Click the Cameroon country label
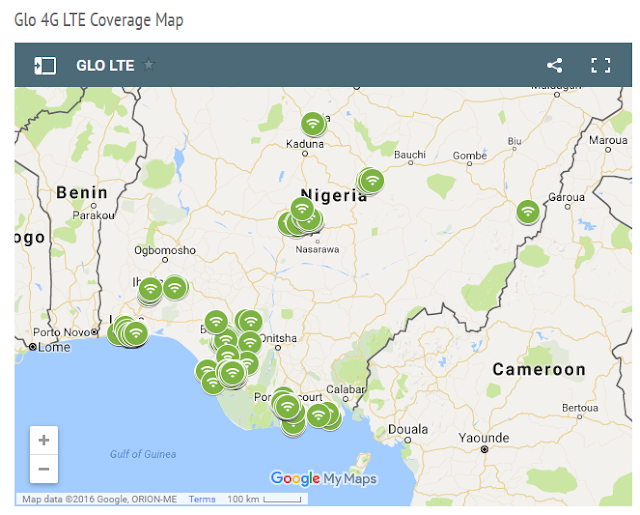 539,370
